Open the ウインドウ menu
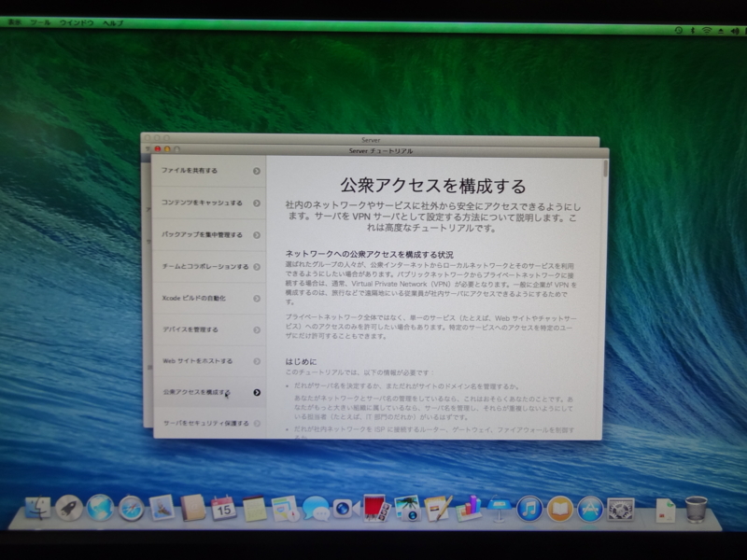 [77, 22]
